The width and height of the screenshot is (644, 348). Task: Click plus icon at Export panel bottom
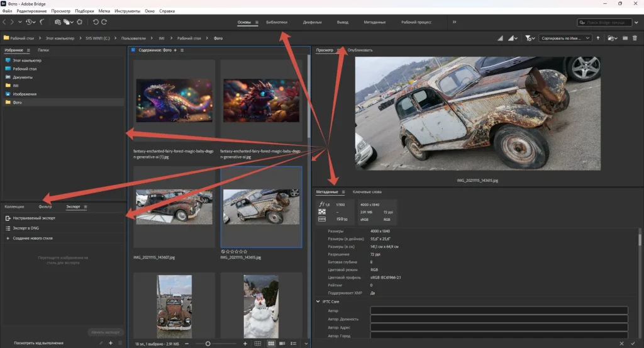point(111,343)
